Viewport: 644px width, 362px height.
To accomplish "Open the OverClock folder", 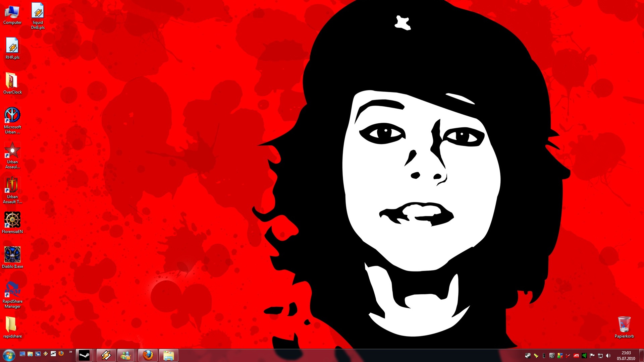I will click(12, 83).
